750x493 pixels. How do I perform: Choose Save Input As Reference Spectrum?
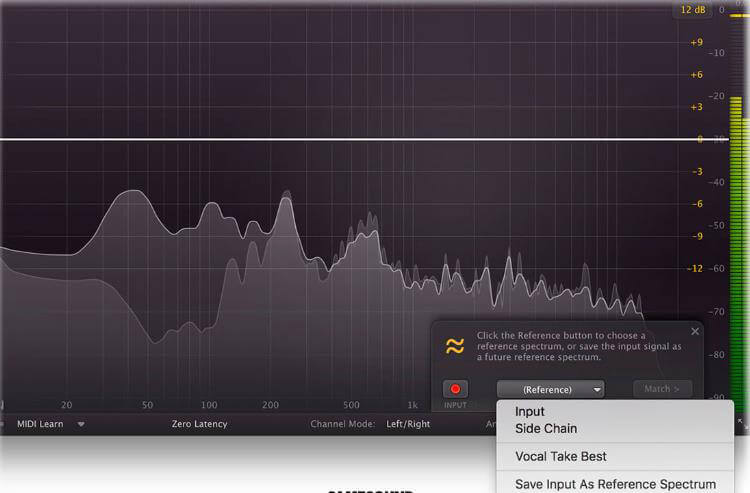click(615, 484)
